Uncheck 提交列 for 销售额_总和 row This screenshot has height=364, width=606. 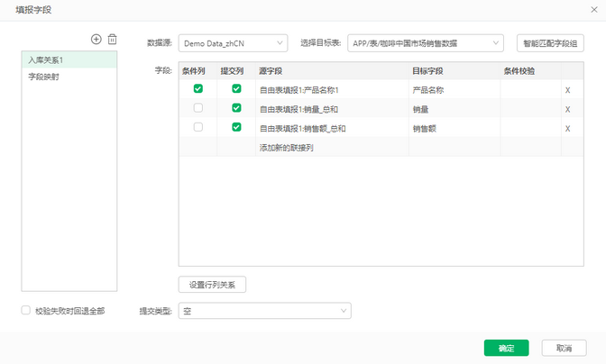click(x=236, y=128)
